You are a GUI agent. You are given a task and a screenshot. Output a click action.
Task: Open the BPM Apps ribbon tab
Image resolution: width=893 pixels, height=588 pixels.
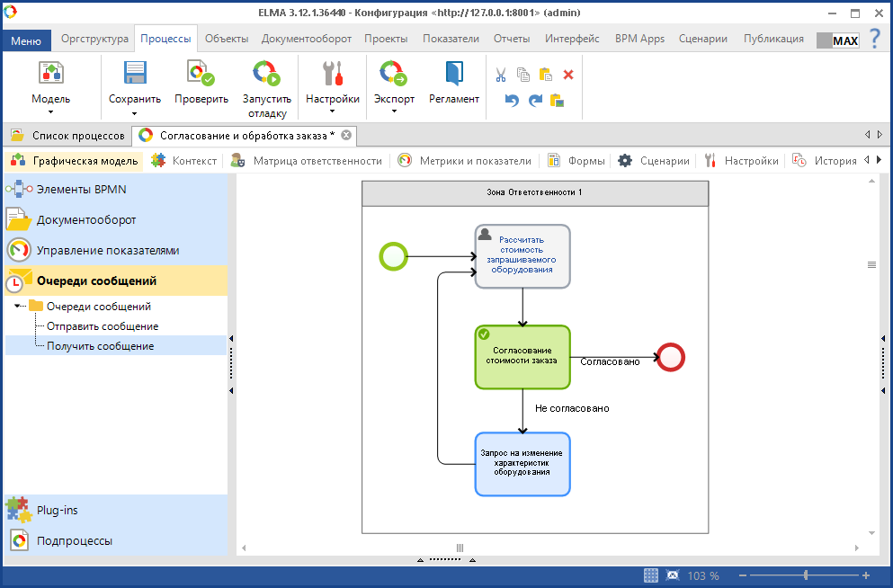point(639,39)
